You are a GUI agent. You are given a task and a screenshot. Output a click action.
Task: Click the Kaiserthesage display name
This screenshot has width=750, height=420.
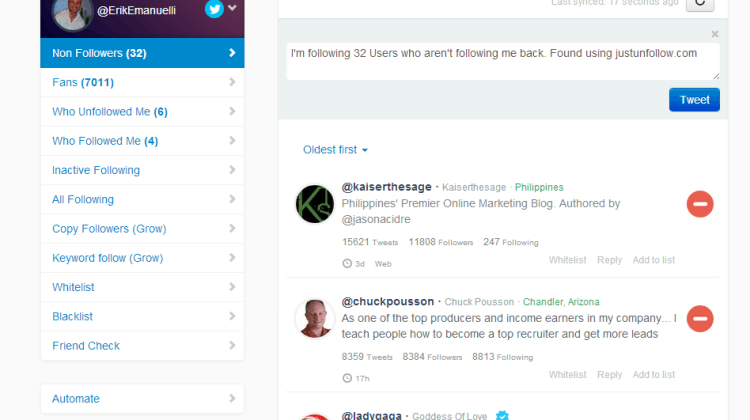click(x=474, y=187)
